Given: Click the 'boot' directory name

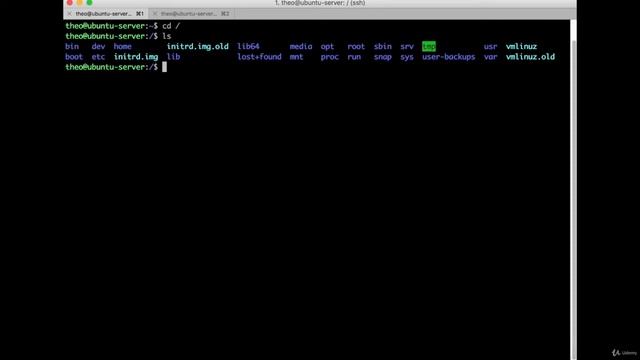Looking at the screenshot, I should click(x=74, y=57).
